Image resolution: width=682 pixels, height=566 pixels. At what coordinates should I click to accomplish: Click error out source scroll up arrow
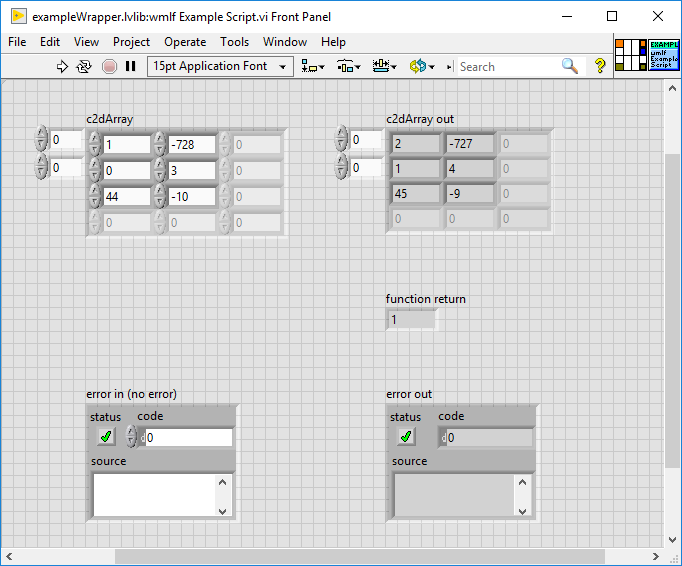pos(522,482)
